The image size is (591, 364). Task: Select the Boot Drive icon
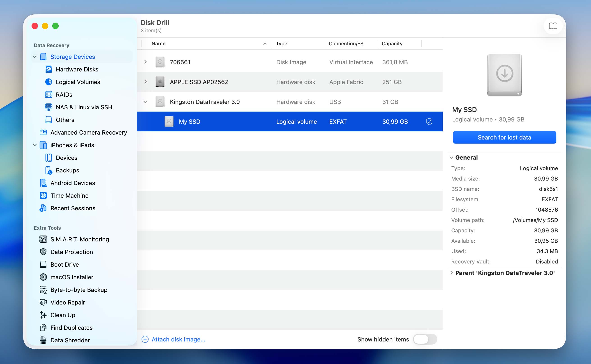click(x=43, y=265)
